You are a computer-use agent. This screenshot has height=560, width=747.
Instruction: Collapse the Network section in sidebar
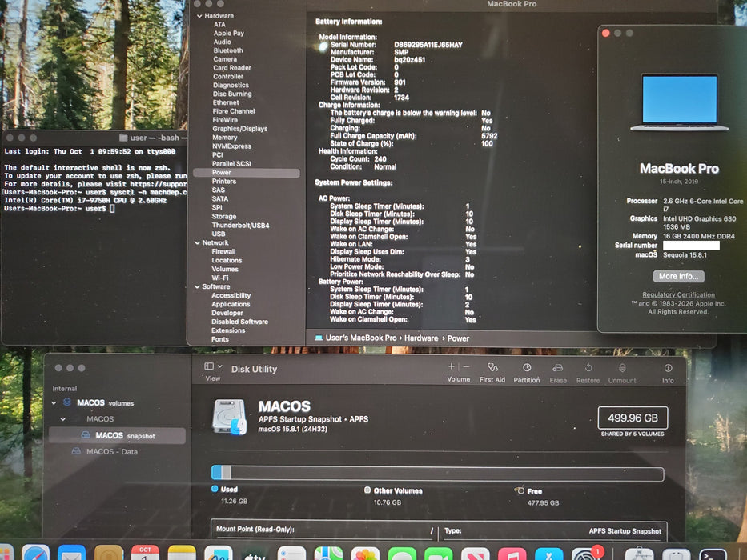(197, 243)
